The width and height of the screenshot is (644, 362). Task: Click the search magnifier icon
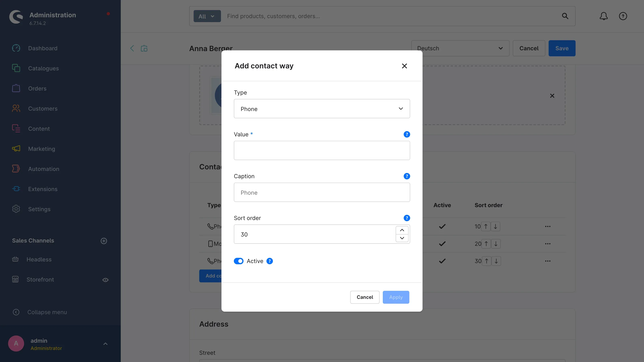pyautogui.click(x=565, y=16)
